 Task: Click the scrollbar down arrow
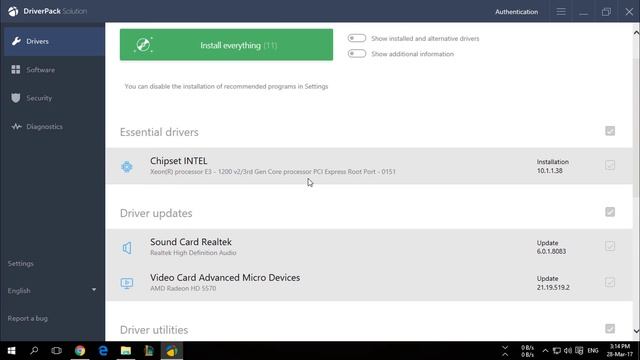pyautogui.click(x=636, y=331)
